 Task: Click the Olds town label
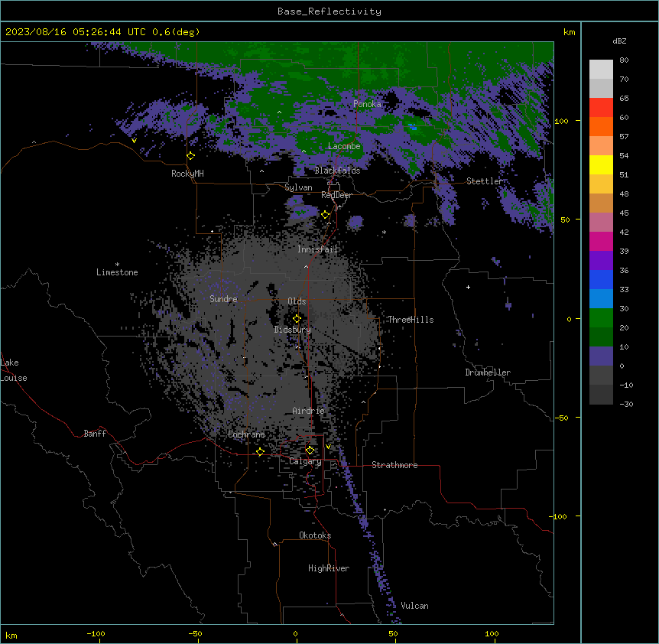tap(297, 301)
